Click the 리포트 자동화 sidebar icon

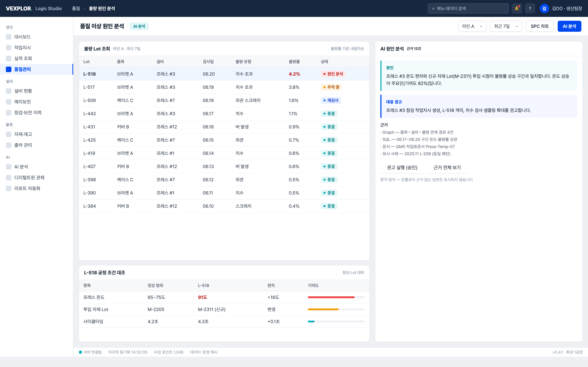(8, 188)
